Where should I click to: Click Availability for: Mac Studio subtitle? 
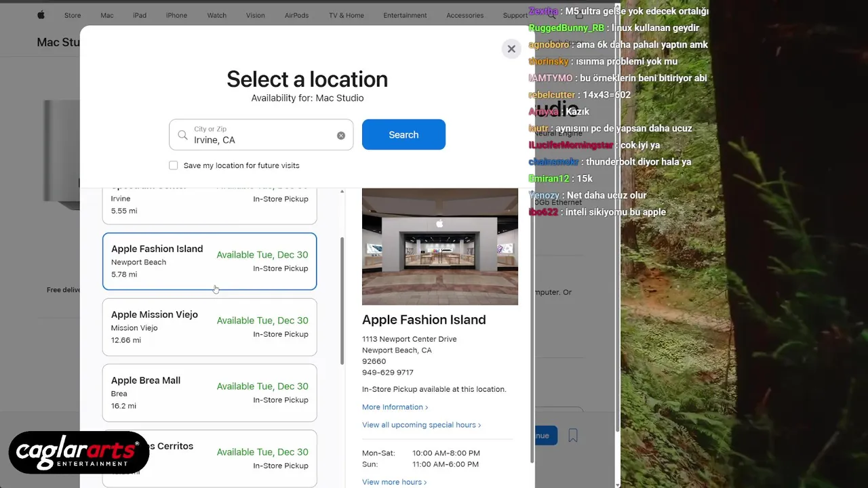[307, 98]
